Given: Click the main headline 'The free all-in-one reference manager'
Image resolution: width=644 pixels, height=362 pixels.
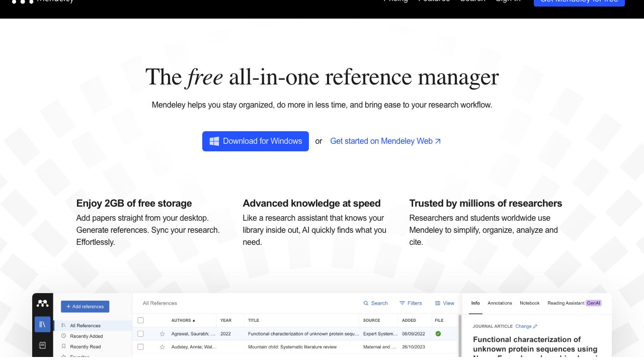Looking at the screenshot, I should [322, 77].
